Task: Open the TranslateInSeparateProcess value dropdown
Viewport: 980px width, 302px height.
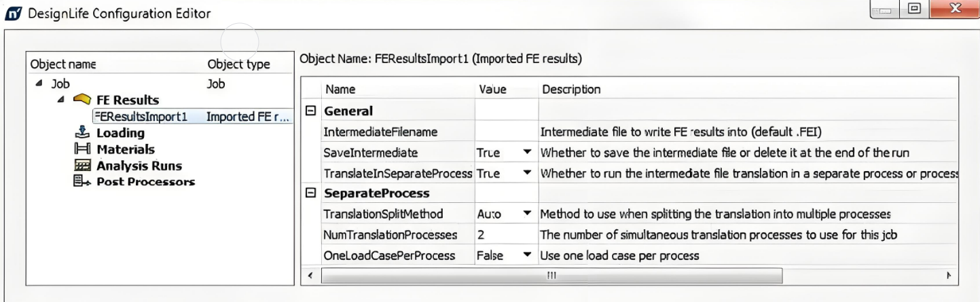Action: [x=526, y=174]
